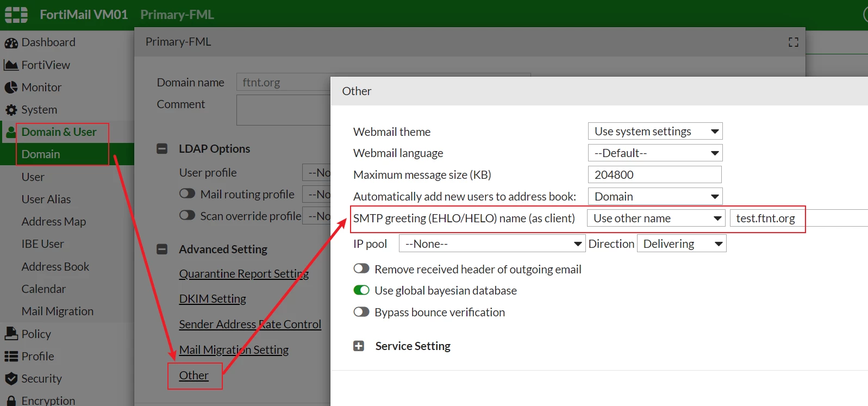The height and width of the screenshot is (406, 868).
Task: Open SMTP greeting 'Use other name' dropdown
Action: (656, 218)
